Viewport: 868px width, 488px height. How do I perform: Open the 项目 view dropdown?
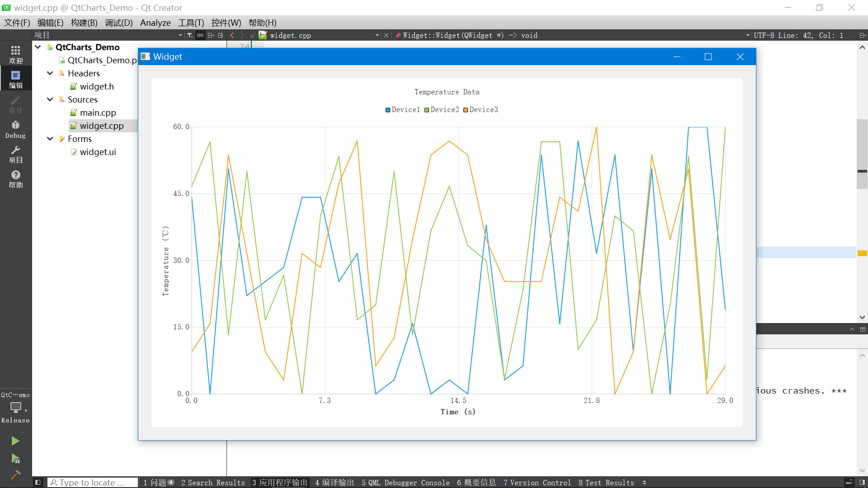180,35
